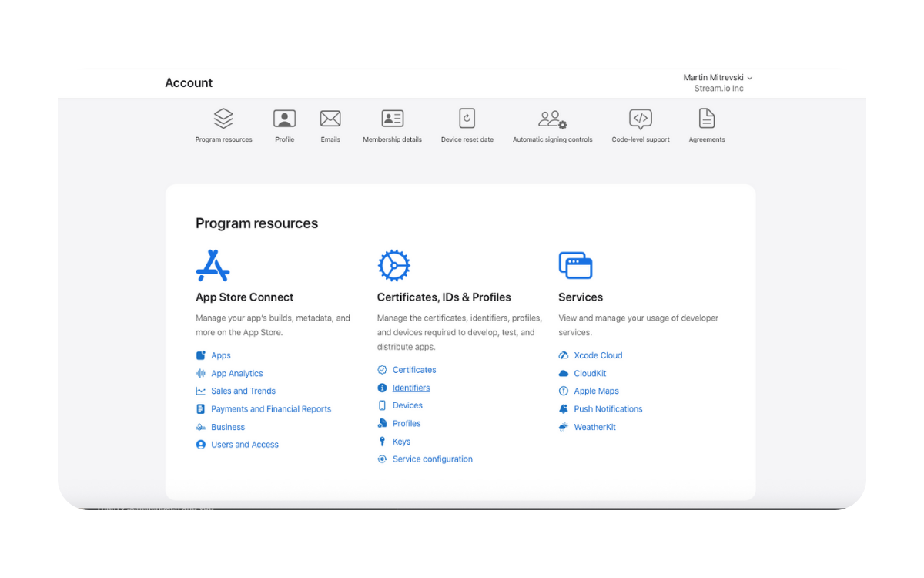The image size is (924, 578).
Task: Open Payments and Financial Reports link
Action: (x=271, y=409)
